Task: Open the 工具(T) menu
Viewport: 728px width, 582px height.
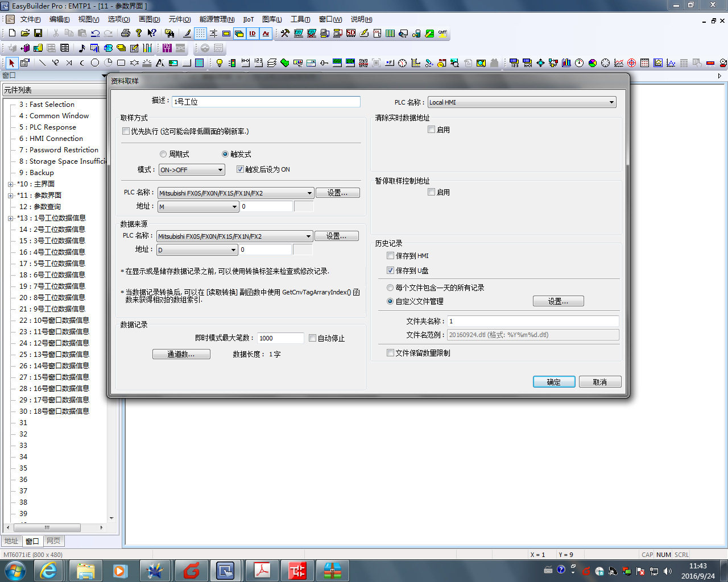Action: pos(300,19)
